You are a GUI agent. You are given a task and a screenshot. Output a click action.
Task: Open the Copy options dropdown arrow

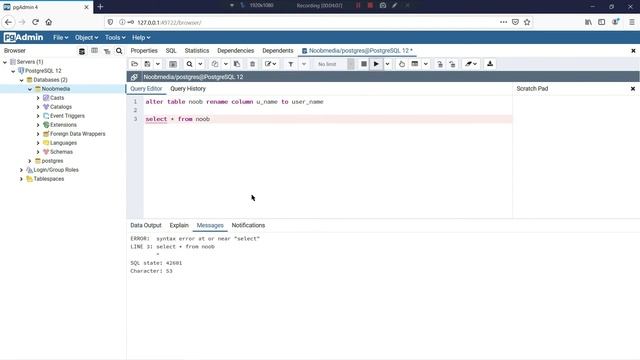225,64
